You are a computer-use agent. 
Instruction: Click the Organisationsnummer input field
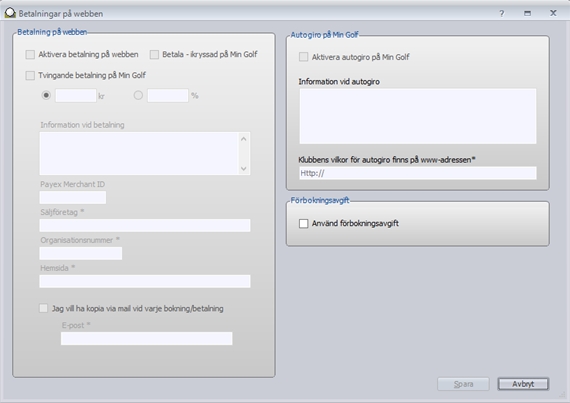point(81,253)
